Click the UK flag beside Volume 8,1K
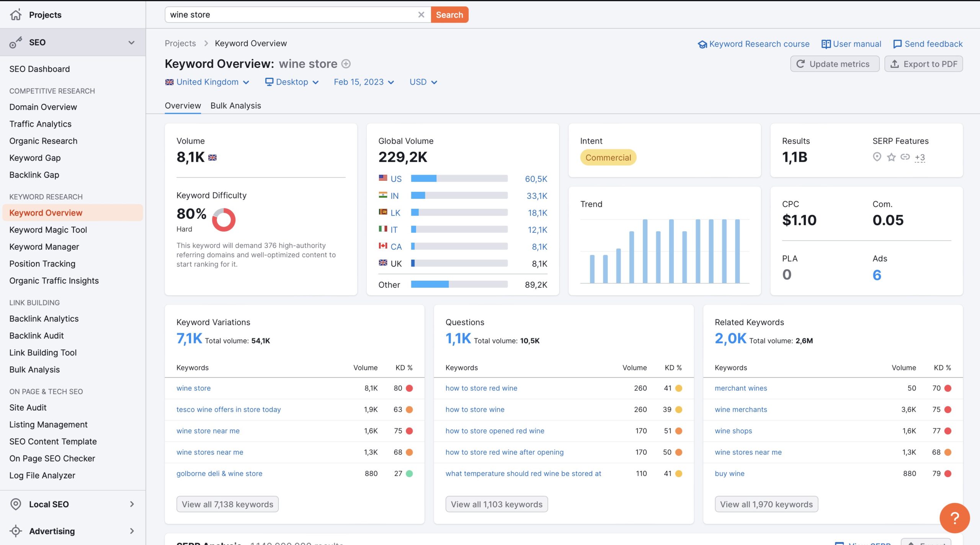Viewport: 980px width, 545px height. tap(212, 157)
